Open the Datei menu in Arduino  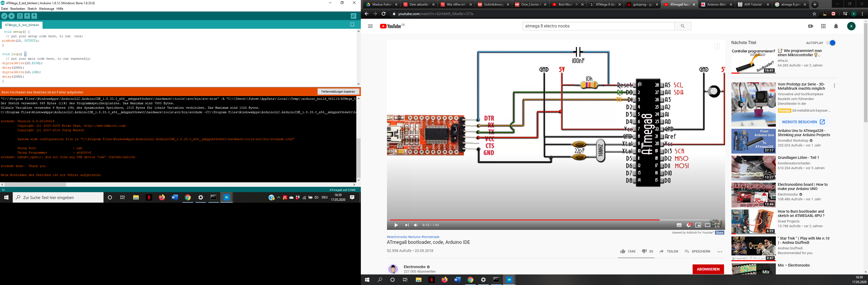click(x=5, y=9)
